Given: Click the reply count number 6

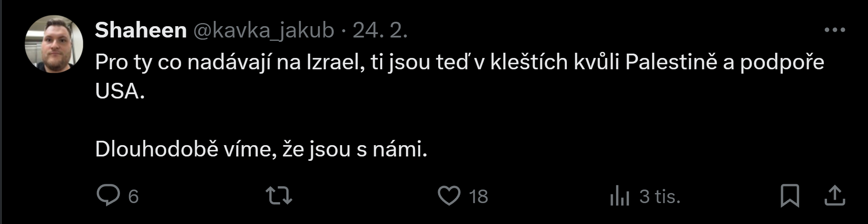Looking at the screenshot, I should pos(133,197).
